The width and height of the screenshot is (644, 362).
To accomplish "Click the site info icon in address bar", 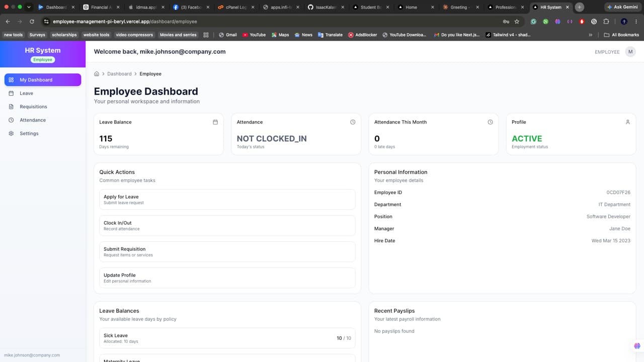I will (46, 22).
